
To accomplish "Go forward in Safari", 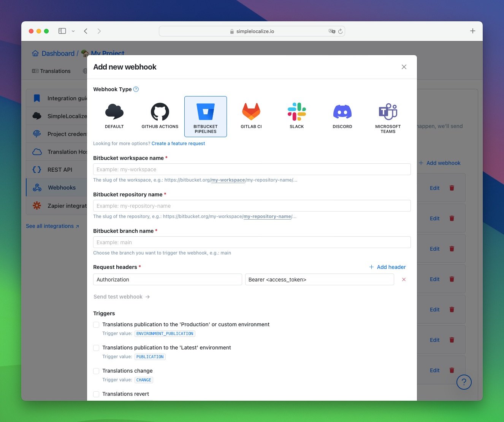I will (x=99, y=31).
